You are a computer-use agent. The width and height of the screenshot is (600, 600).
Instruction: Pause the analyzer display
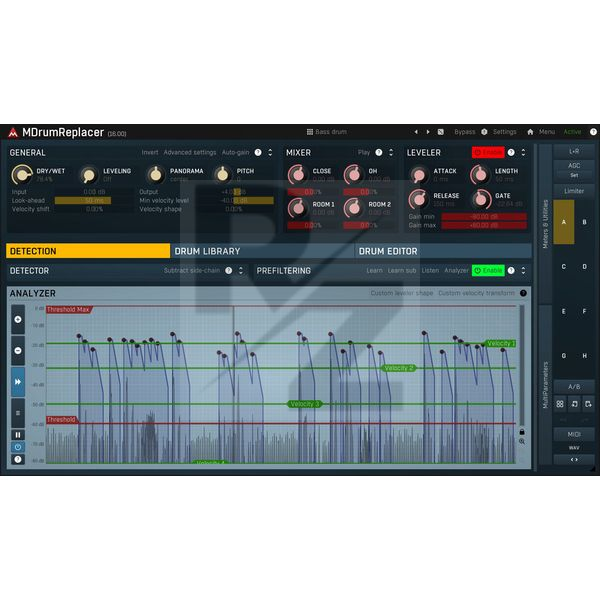point(18,434)
